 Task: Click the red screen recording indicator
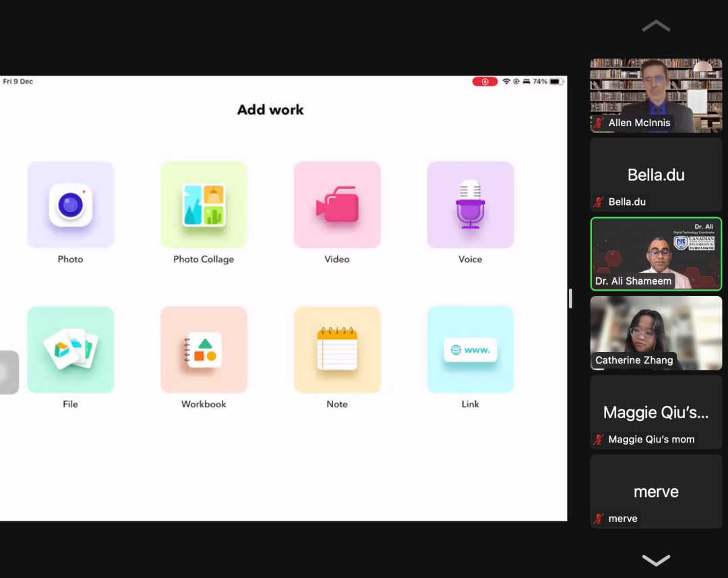(485, 82)
